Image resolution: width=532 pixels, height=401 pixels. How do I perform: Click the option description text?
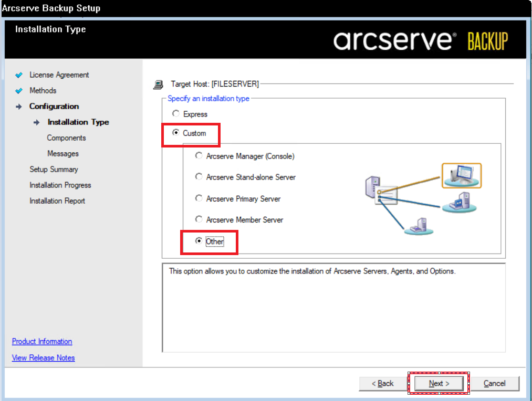pyautogui.click(x=312, y=271)
